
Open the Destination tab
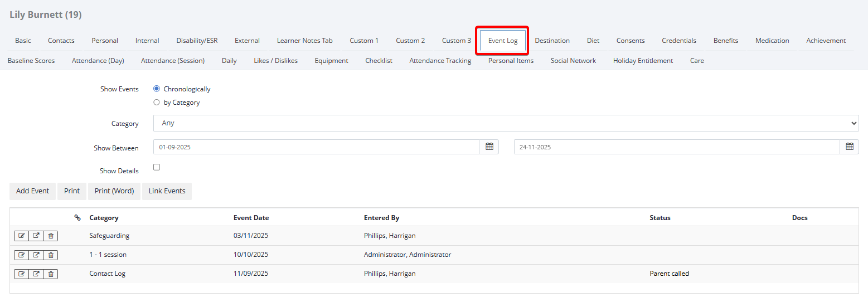pyautogui.click(x=552, y=41)
